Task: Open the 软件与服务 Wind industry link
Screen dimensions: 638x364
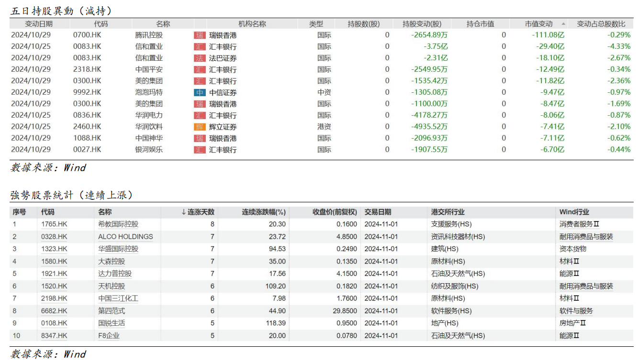Action: pos(576,311)
